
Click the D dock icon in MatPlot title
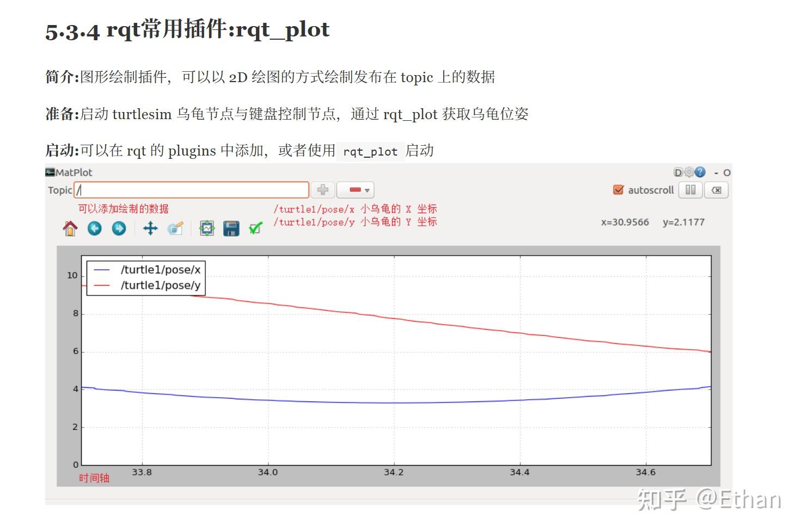point(678,172)
